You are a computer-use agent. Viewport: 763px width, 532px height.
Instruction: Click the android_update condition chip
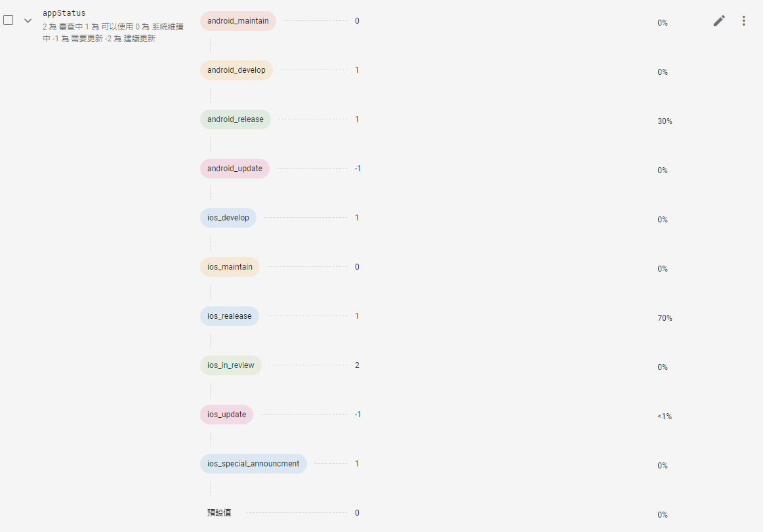click(x=234, y=169)
